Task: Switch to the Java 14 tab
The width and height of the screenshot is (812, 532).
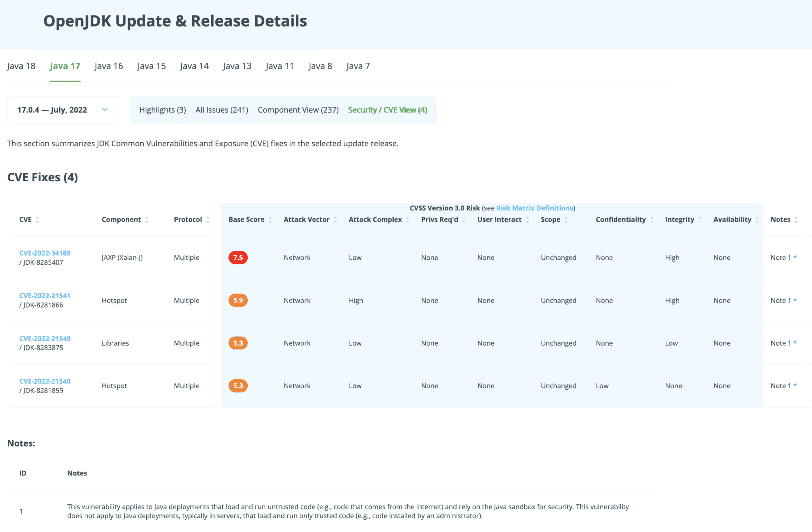Action: (x=194, y=66)
